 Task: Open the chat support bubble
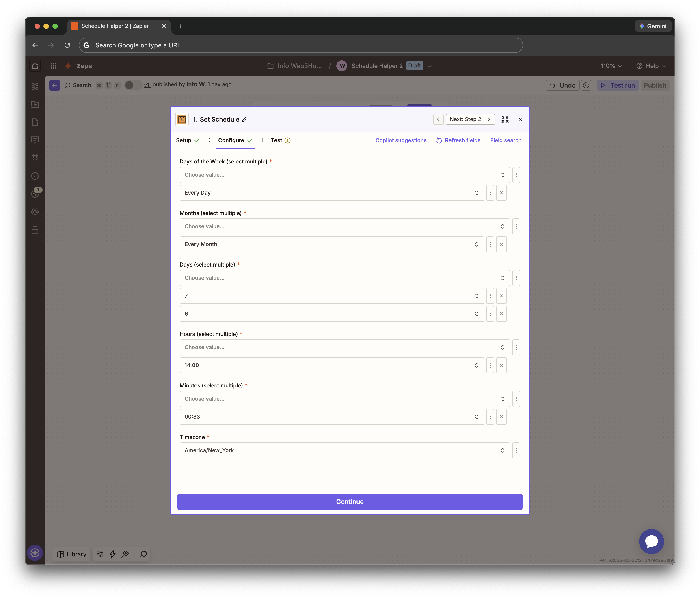click(651, 541)
